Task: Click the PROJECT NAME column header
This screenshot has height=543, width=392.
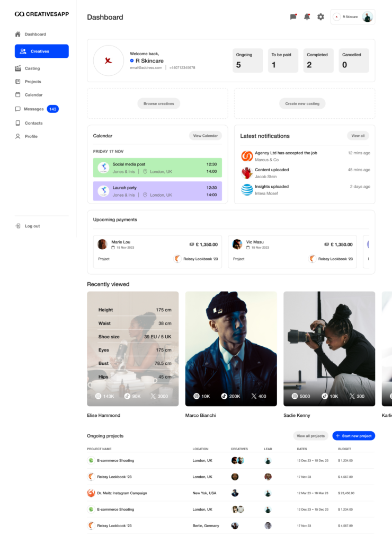Action: tap(99, 449)
